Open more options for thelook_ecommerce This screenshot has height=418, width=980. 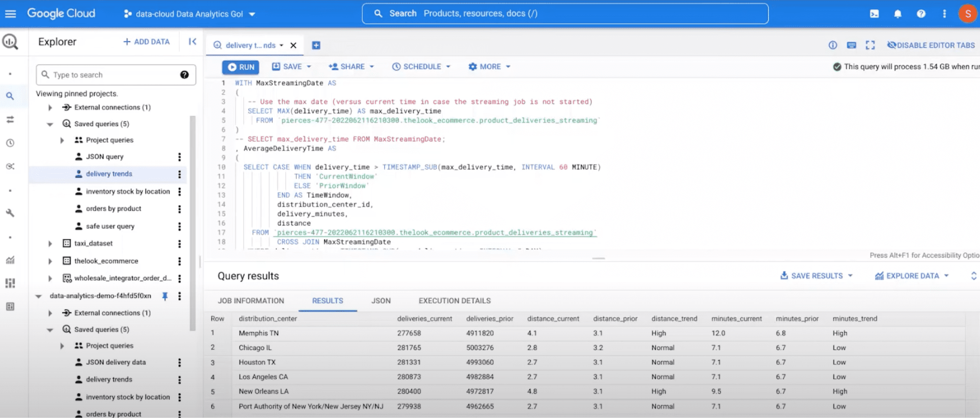pyautogui.click(x=179, y=261)
